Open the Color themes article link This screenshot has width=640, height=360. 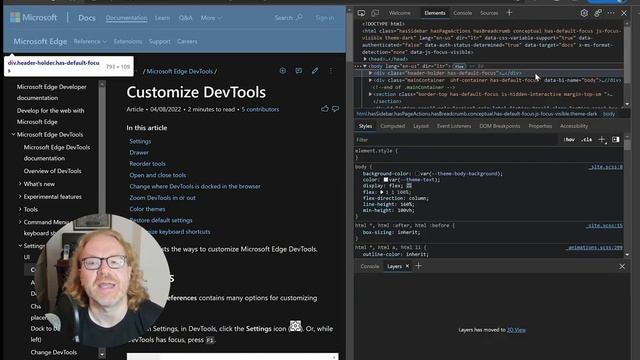coord(147,209)
